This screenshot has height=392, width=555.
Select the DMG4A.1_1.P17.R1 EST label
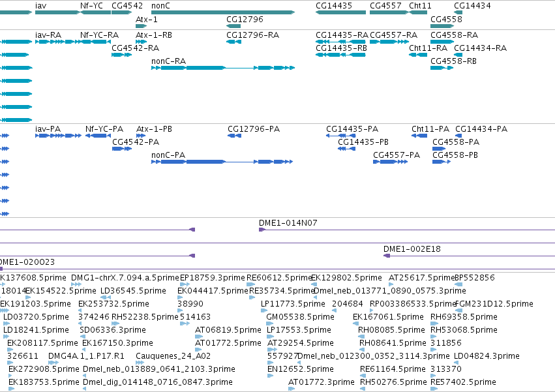point(86,356)
